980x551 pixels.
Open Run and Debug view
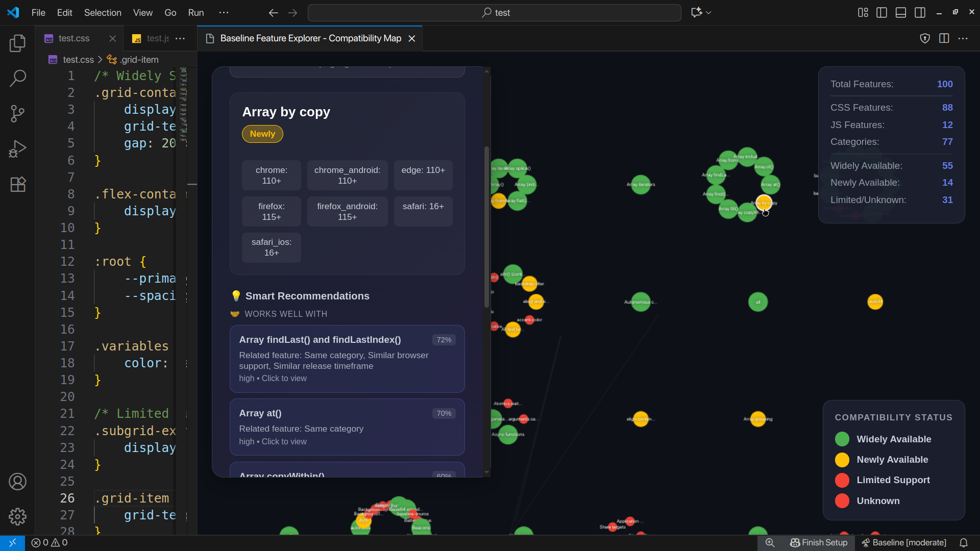17,149
